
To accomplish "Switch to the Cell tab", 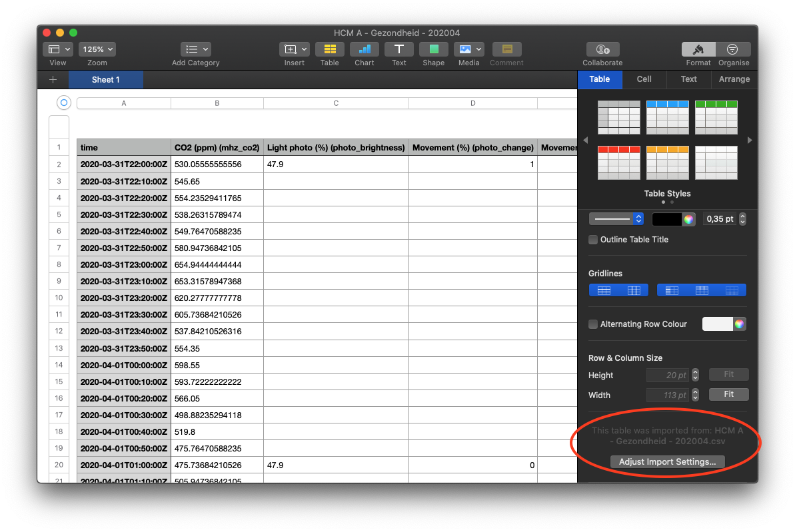I will tap(644, 79).
